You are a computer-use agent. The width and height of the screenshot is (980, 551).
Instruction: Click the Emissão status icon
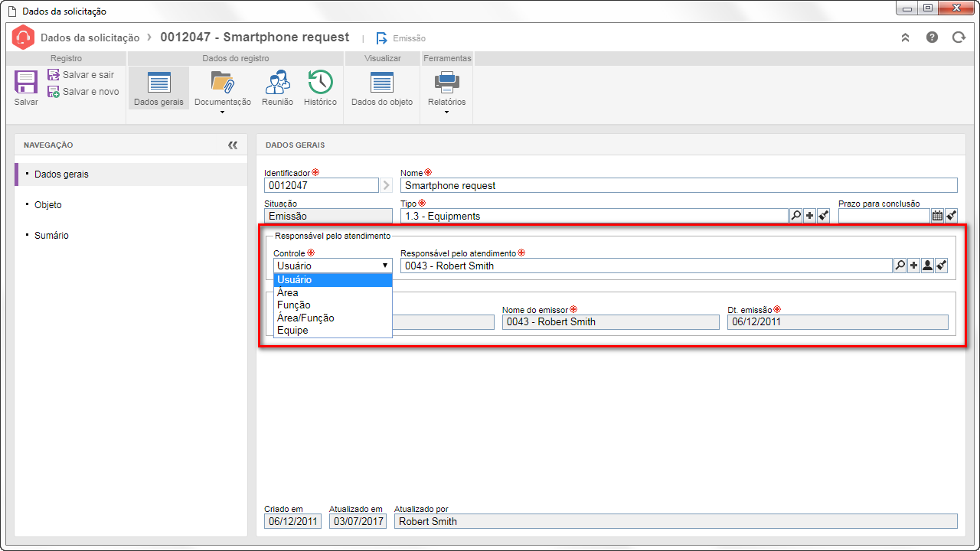(x=382, y=38)
